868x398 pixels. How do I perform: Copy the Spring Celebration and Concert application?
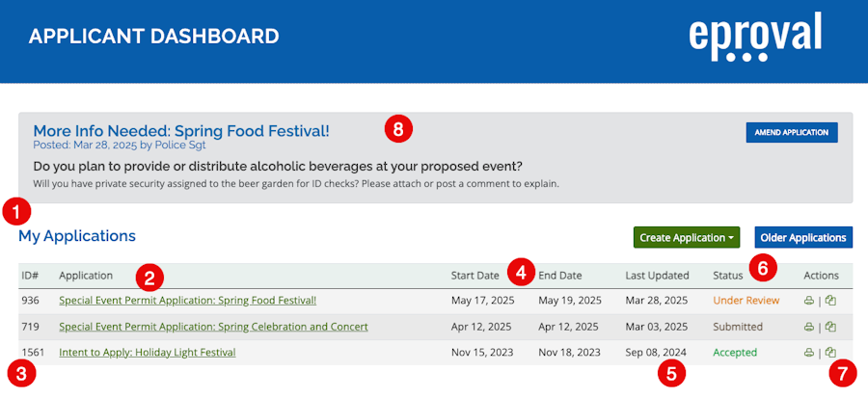(x=829, y=327)
